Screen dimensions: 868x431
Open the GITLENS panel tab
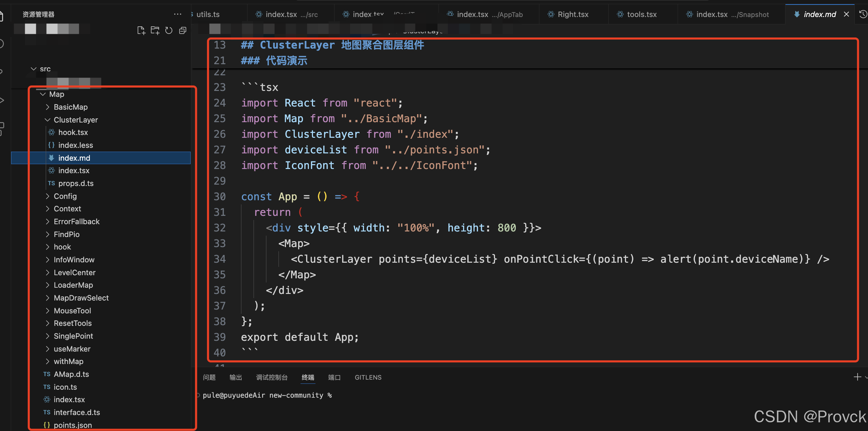(x=368, y=378)
